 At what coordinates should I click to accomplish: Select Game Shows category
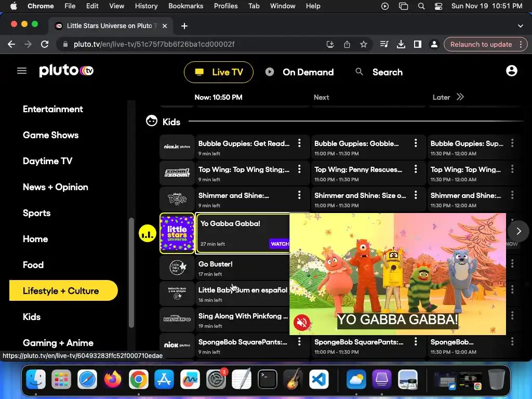(x=50, y=135)
